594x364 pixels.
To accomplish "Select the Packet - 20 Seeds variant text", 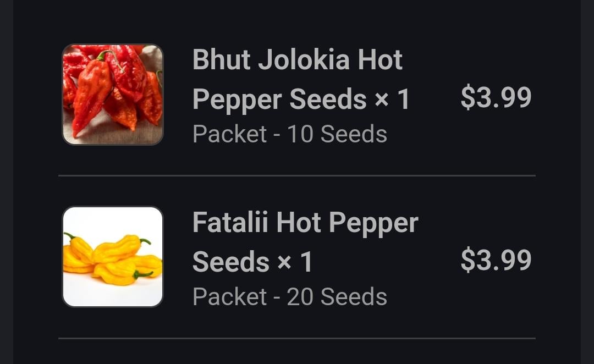I will tap(290, 297).
